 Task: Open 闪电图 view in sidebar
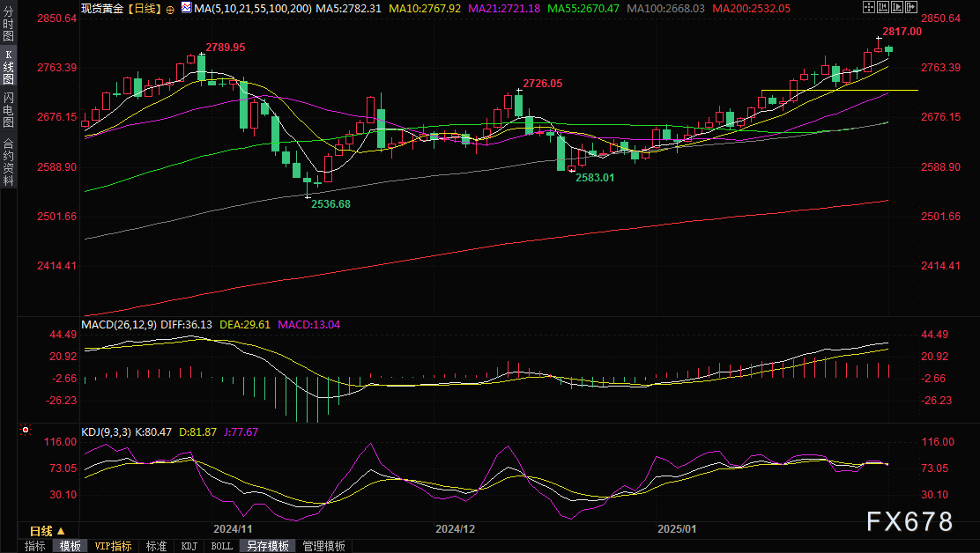coord(9,110)
